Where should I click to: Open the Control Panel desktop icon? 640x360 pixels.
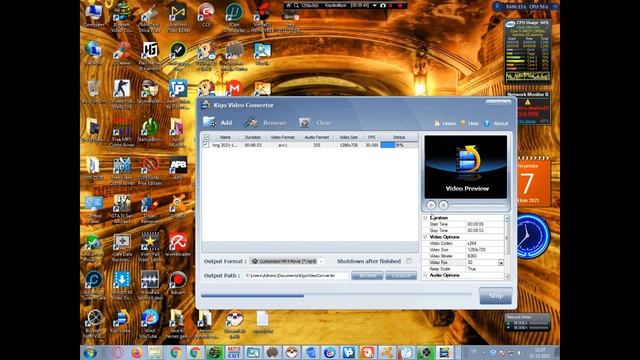click(x=93, y=208)
